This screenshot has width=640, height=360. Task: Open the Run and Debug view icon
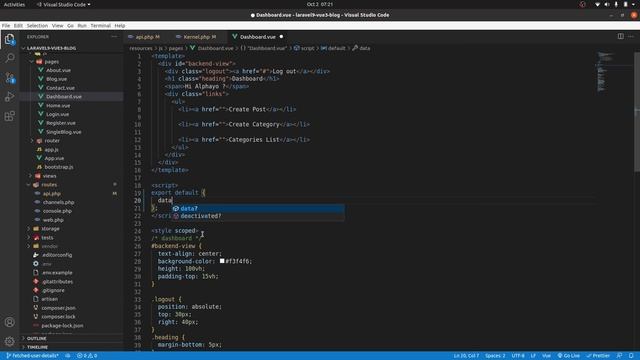click(9, 97)
